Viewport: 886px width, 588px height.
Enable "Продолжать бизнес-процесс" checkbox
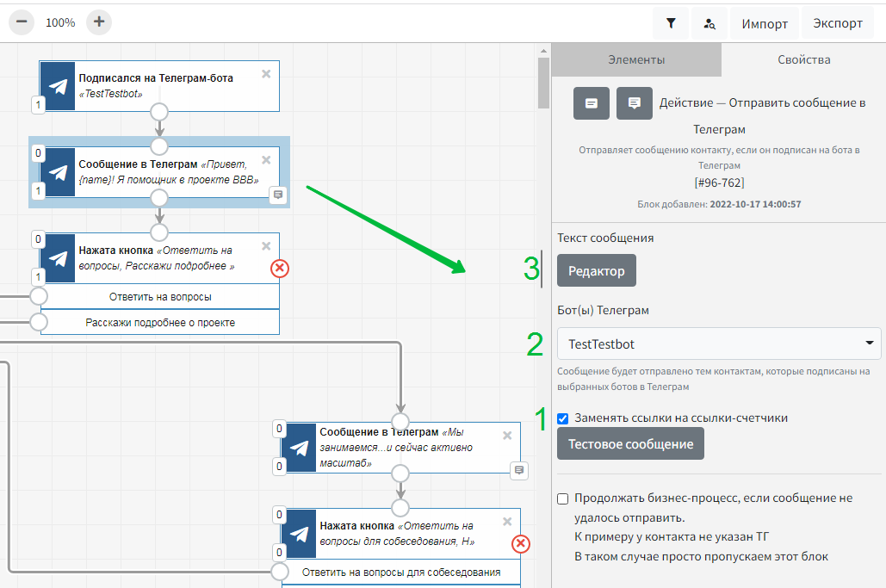pos(563,498)
